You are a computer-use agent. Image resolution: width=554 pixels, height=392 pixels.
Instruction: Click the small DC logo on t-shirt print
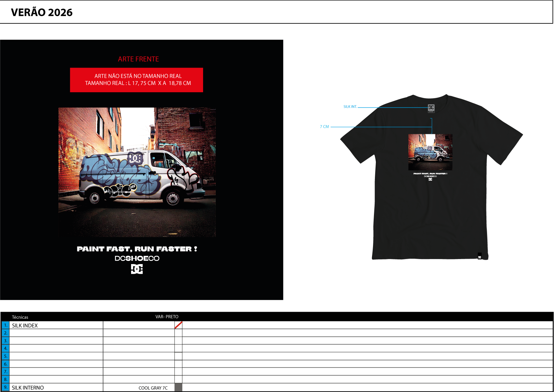430,179
